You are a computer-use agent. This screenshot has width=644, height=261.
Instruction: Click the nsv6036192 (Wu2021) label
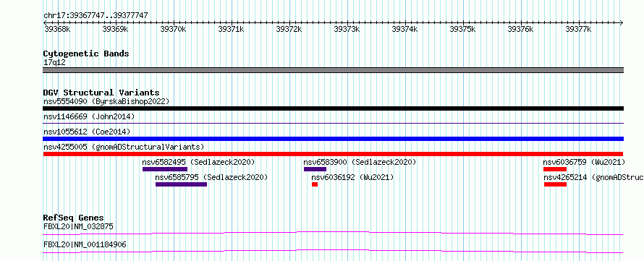click(x=352, y=177)
